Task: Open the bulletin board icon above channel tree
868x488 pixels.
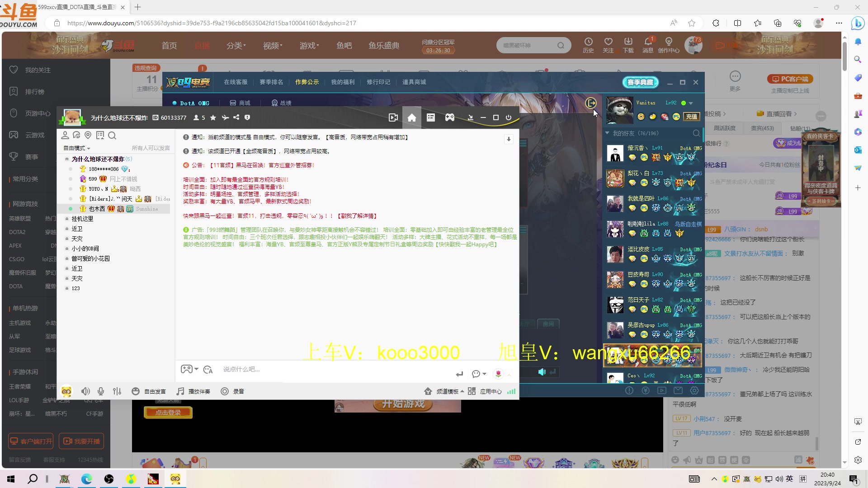Action: [100, 135]
